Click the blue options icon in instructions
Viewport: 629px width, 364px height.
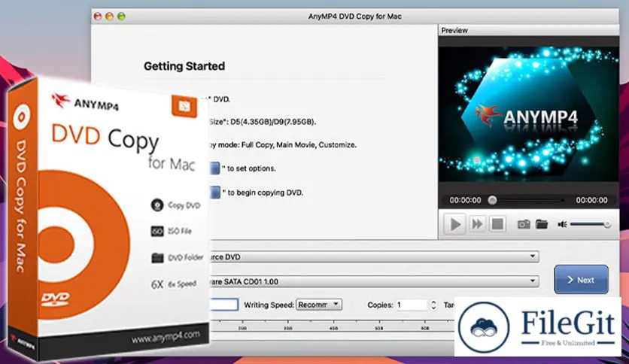214,168
